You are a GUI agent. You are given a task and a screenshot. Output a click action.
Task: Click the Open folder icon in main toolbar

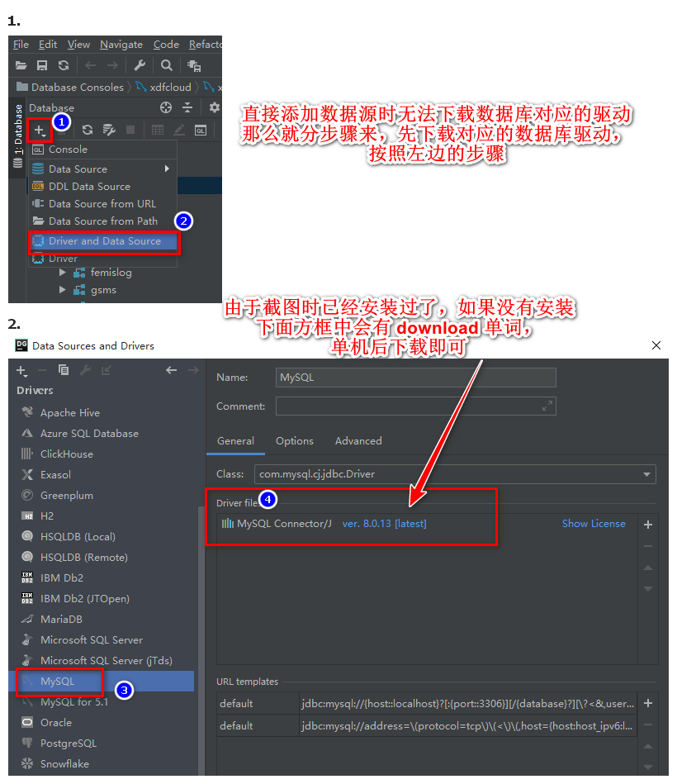pyautogui.click(x=21, y=65)
